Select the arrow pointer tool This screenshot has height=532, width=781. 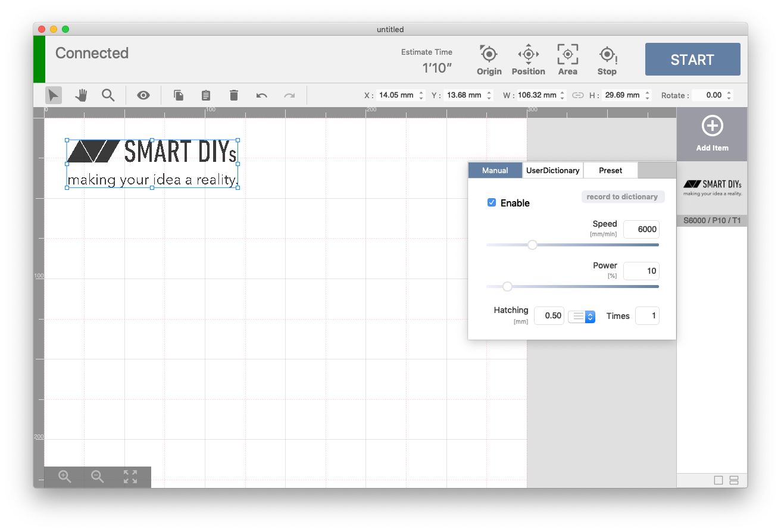[54, 95]
